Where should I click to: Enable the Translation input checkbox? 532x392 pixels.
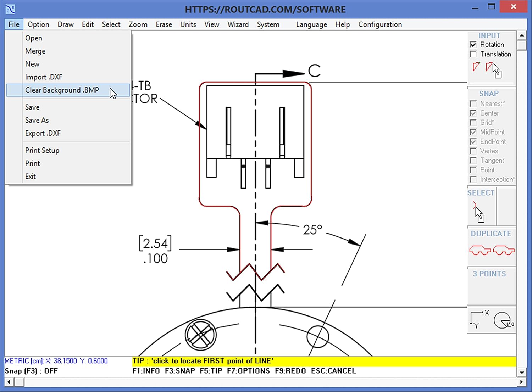coord(473,54)
